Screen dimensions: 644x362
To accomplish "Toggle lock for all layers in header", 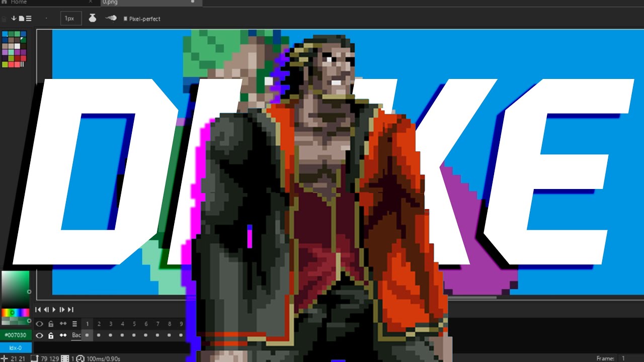I will (x=51, y=324).
